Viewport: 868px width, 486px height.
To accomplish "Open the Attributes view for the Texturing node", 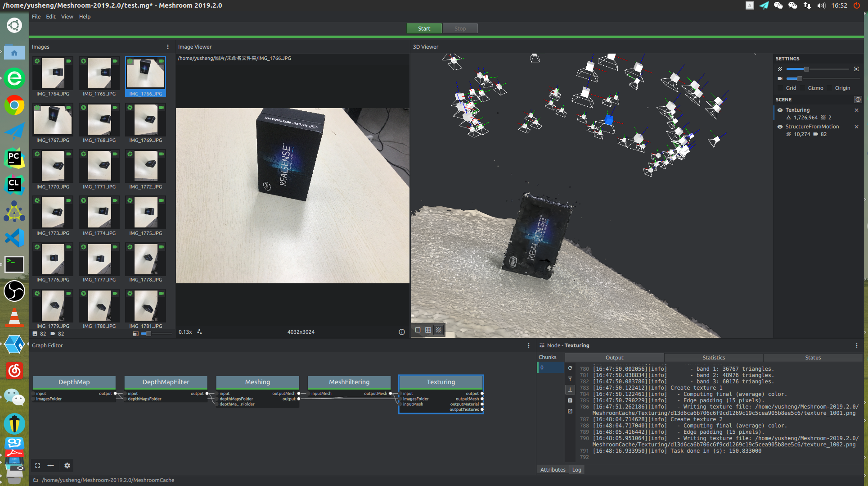I will coord(553,469).
